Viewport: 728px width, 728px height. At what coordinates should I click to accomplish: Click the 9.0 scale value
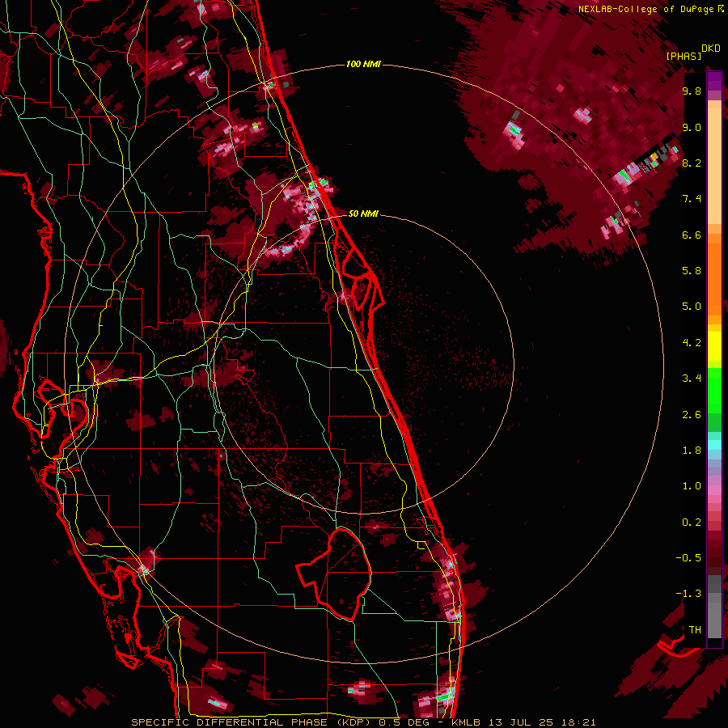[692, 127]
